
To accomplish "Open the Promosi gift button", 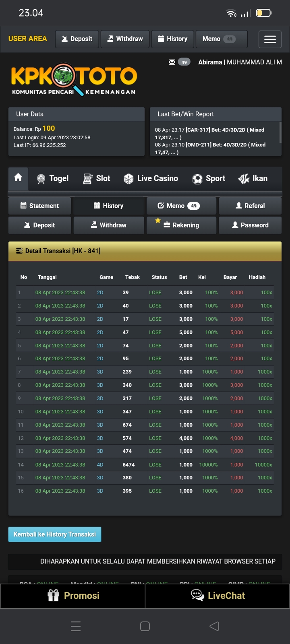I will pos(73,596).
